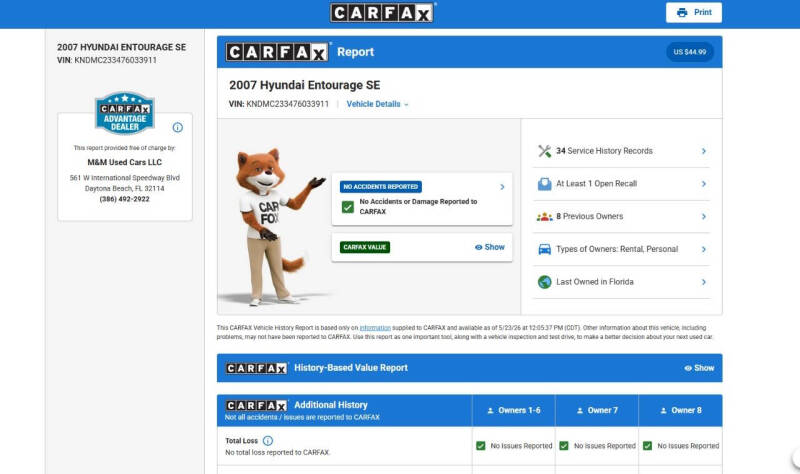Show the History-Based Value Report

[699, 368]
